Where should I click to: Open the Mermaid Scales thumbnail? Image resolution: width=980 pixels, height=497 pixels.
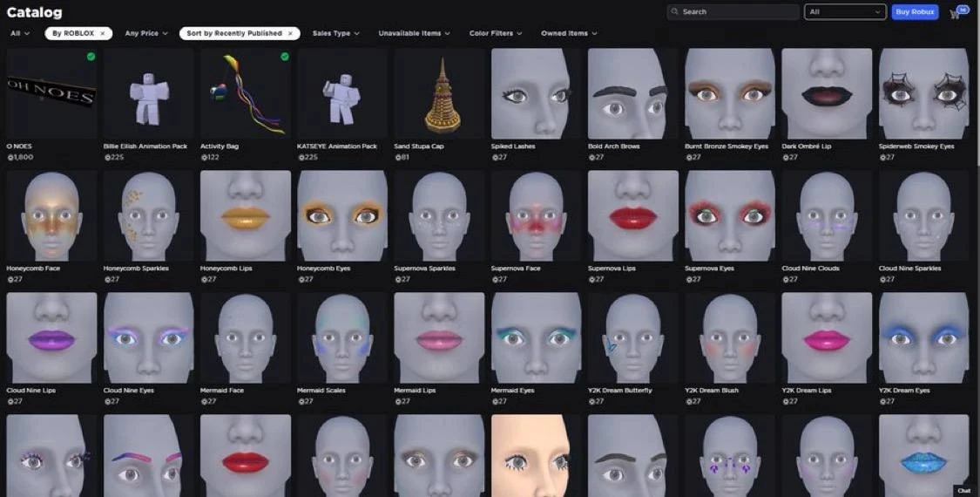[x=342, y=337]
